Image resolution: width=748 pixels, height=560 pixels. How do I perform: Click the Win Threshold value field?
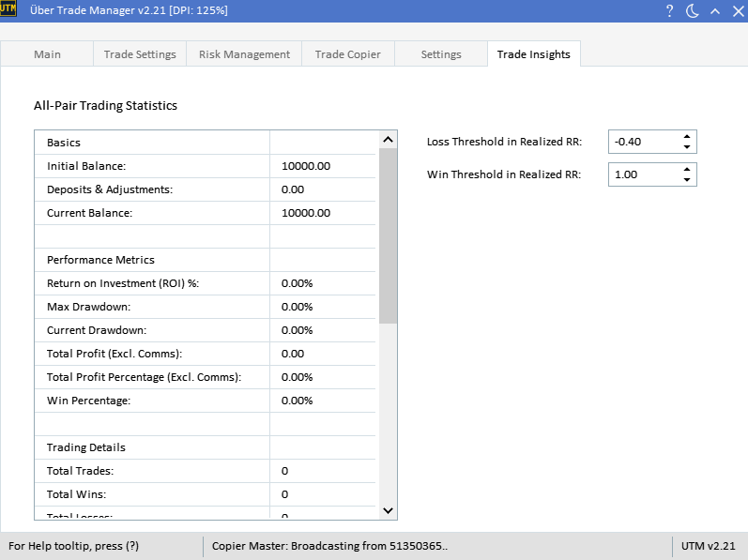point(643,174)
